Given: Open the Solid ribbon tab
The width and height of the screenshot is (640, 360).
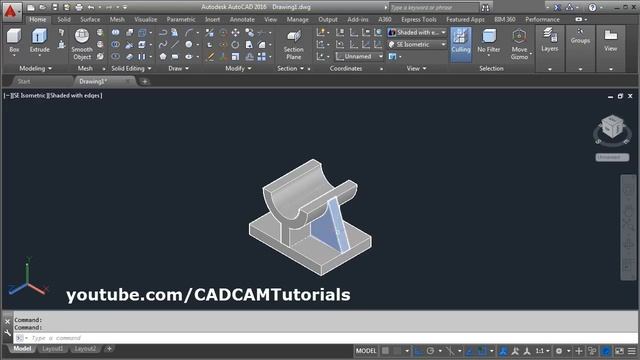Looking at the screenshot, I should (x=64, y=19).
